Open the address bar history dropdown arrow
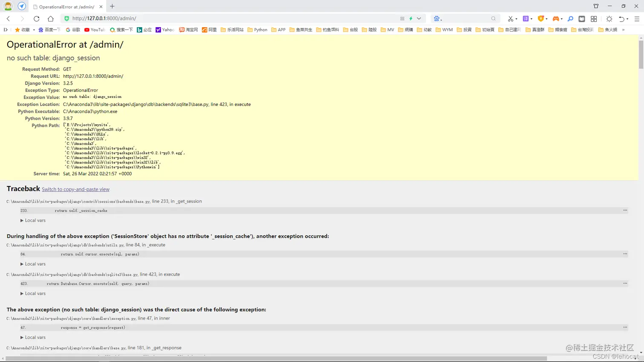 [419, 19]
